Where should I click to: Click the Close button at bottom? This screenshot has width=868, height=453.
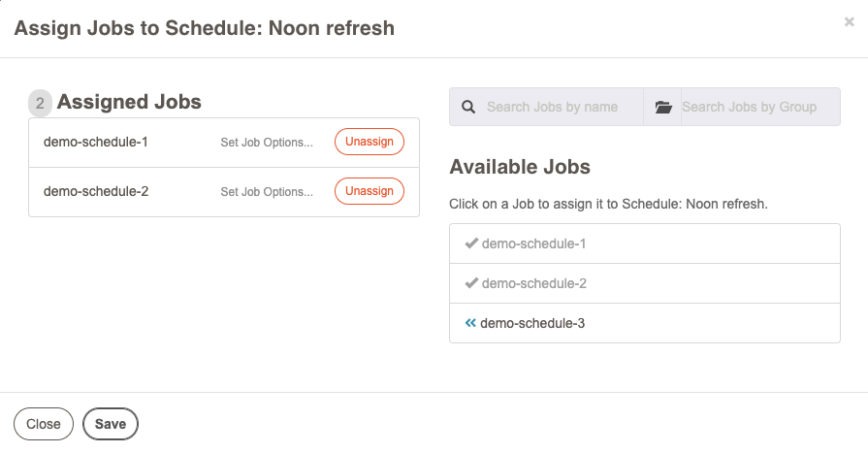(x=44, y=424)
